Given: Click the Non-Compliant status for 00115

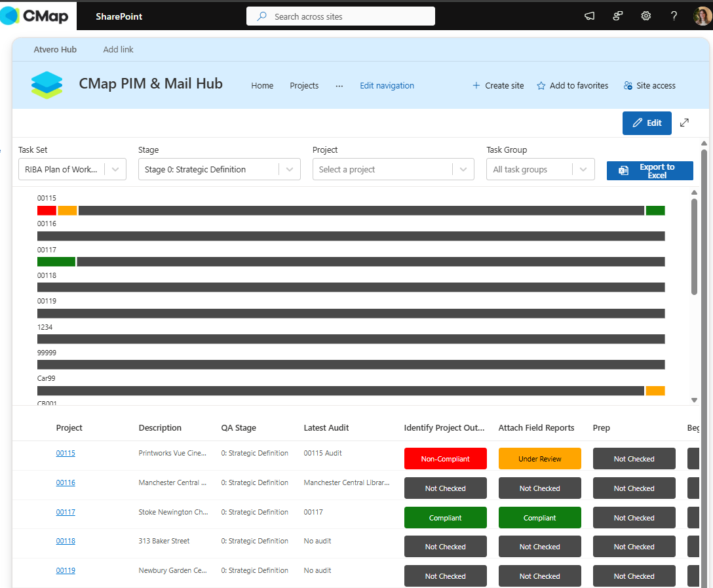Looking at the screenshot, I should coord(445,458).
